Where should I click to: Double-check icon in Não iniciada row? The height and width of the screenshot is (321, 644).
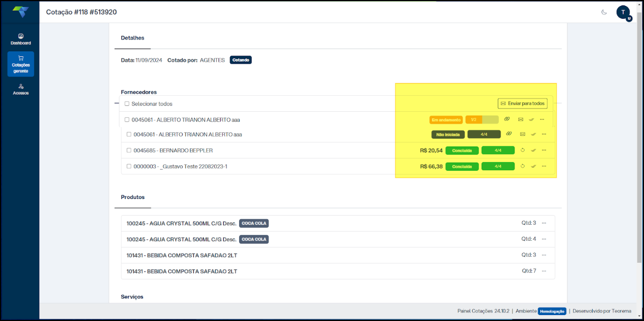click(x=534, y=134)
